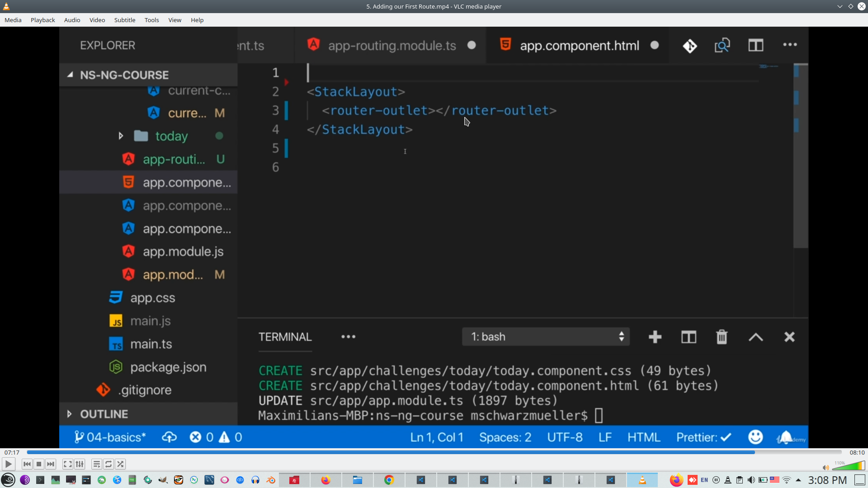This screenshot has width=868, height=488.
Task: Open the '1: bash' terminal dropdown
Action: [545, 337]
